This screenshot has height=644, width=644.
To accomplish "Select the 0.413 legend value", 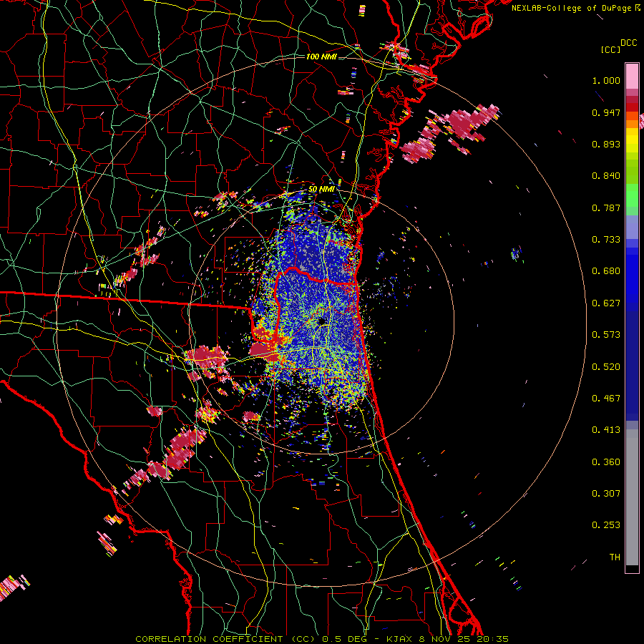I will click(606, 430).
